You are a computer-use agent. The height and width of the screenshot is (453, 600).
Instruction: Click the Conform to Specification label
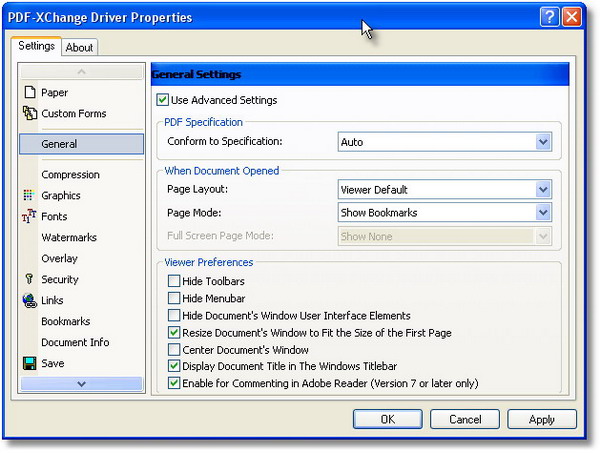click(225, 141)
